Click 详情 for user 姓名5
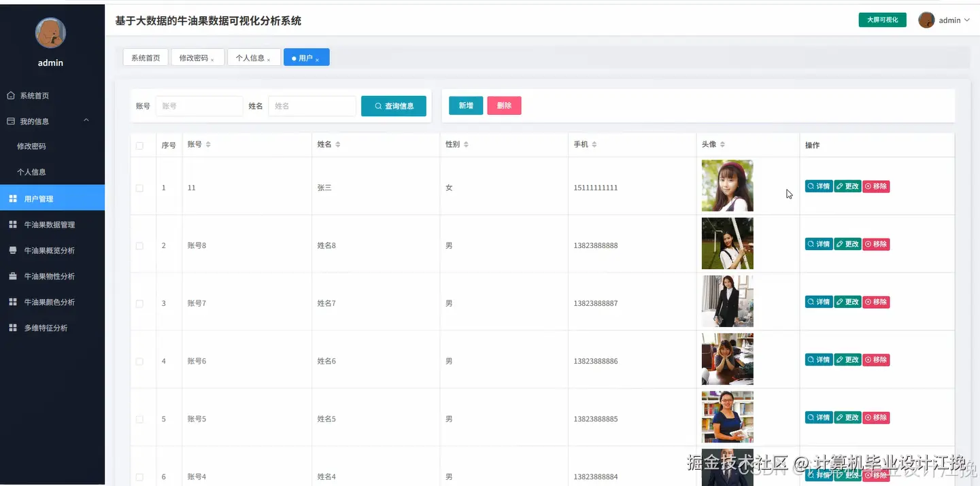The height and width of the screenshot is (486, 980). (819, 417)
